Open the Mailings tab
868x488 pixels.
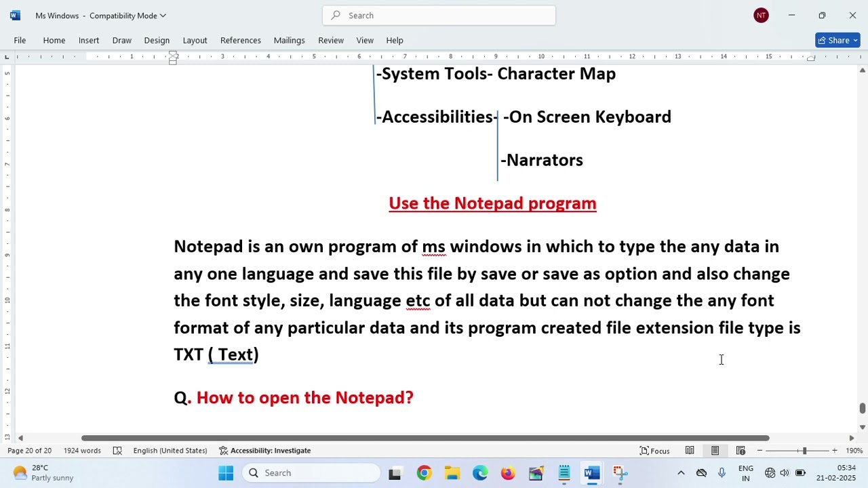(x=289, y=40)
